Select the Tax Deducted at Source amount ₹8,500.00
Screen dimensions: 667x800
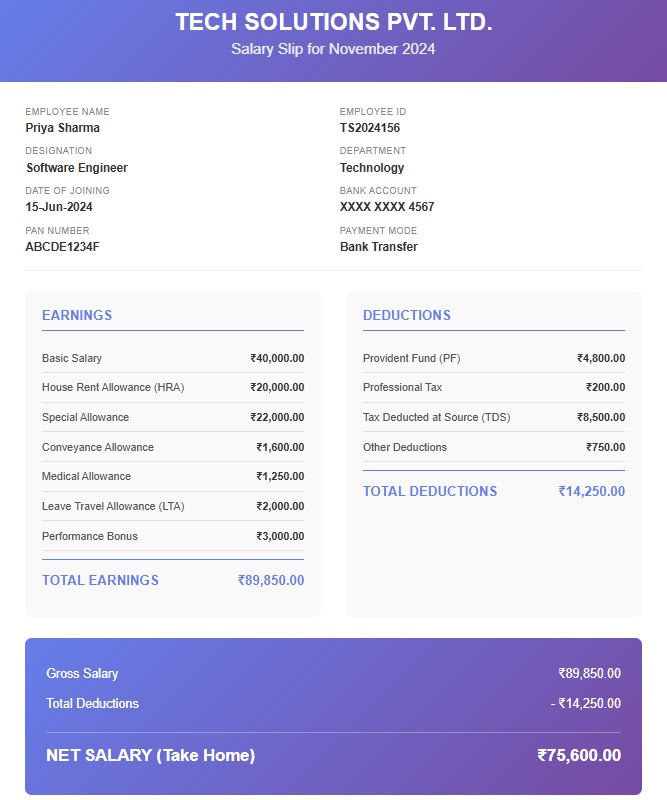[x=601, y=417]
